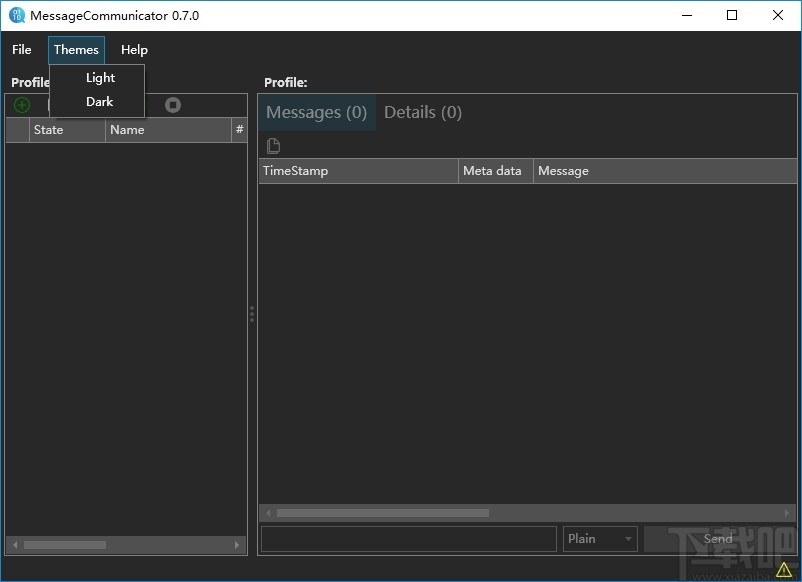Open the Help menu
Screen dimensions: 802x582
coord(133,49)
